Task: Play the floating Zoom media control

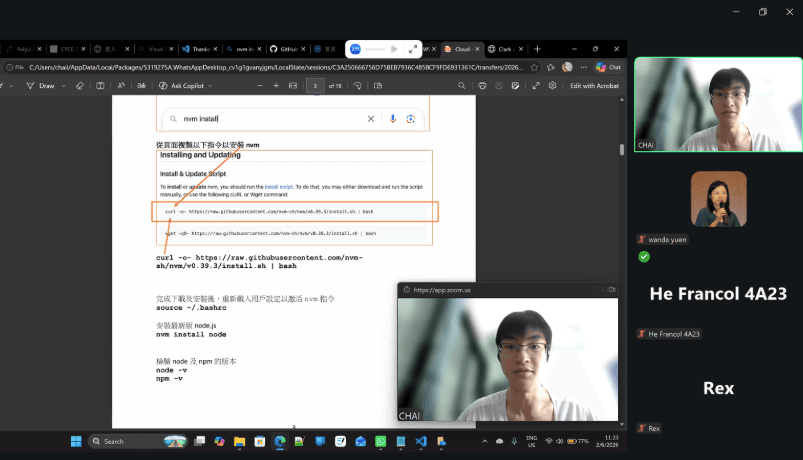Action: point(394,49)
